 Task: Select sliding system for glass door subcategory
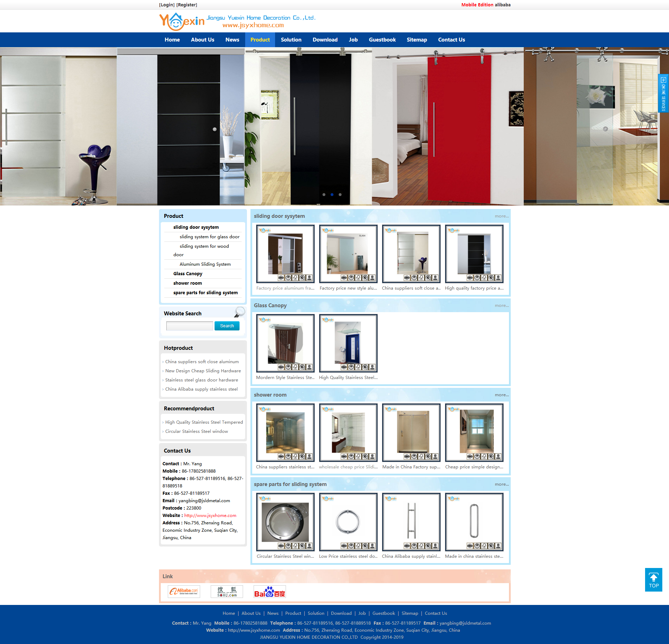(210, 237)
